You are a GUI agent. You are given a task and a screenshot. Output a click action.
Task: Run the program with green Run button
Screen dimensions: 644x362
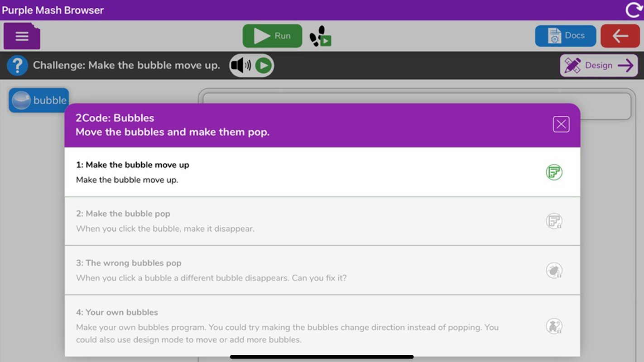272,36
